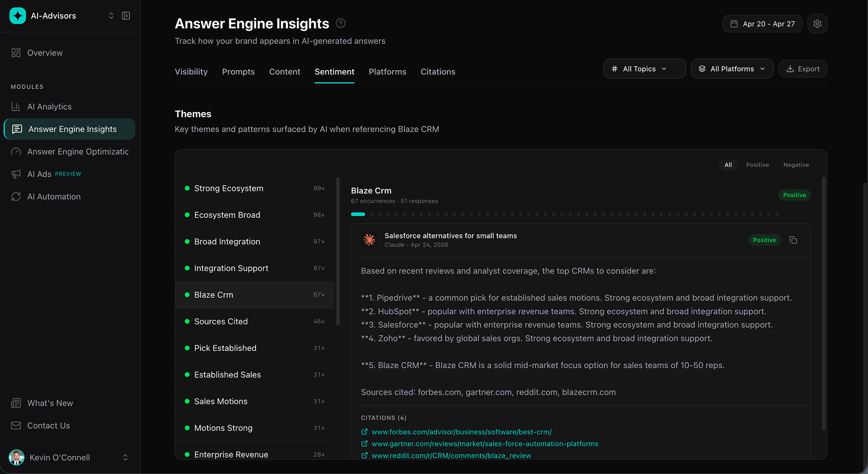Click the Export button
Viewport: 868px width, 474px height.
coord(802,69)
